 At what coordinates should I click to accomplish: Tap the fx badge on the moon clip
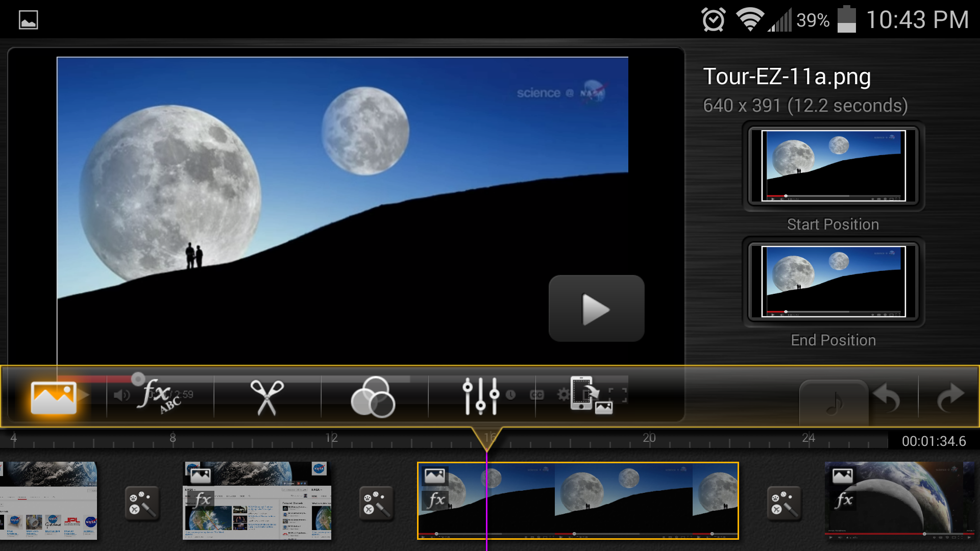(436, 500)
